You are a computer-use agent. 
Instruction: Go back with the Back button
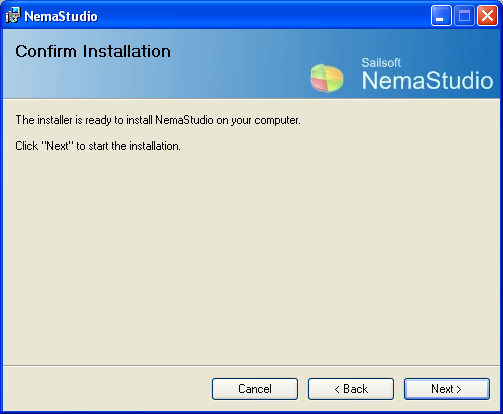[x=351, y=389]
